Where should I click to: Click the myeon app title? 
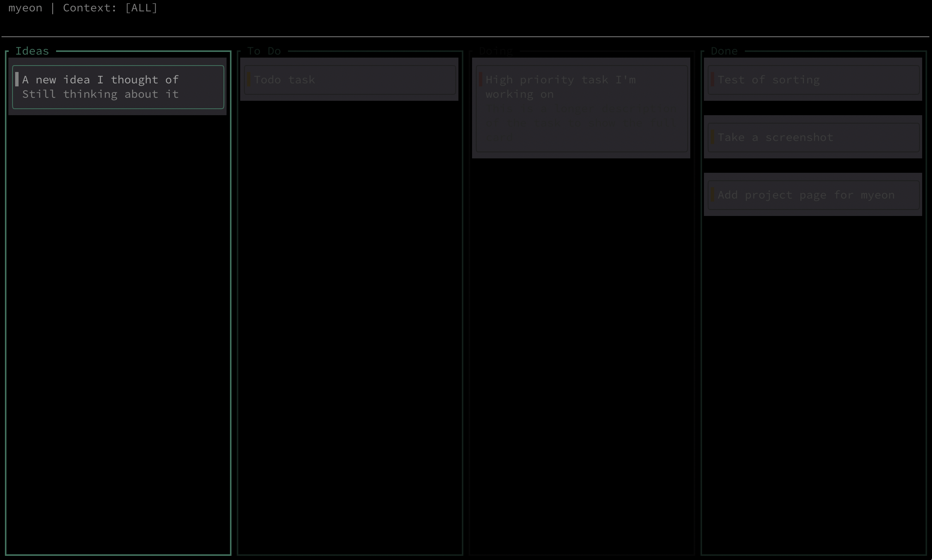pyautogui.click(x=25, y=8)
